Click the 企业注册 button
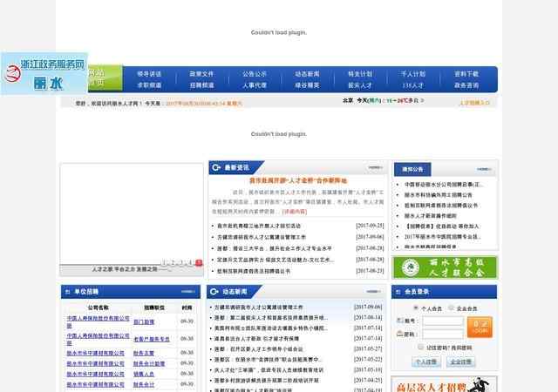 (x=460, y=362)
